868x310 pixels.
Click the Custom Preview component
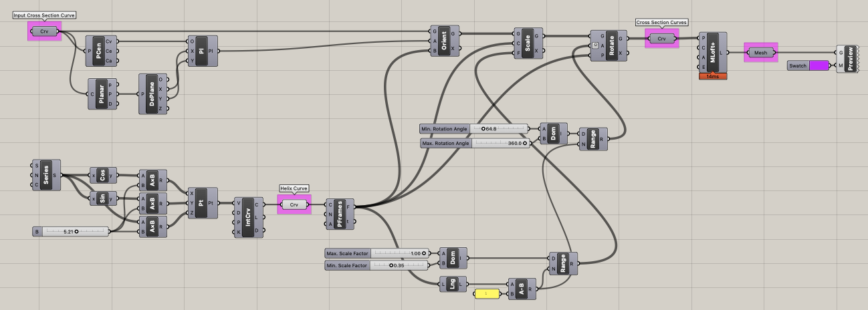tap(847, 59)
